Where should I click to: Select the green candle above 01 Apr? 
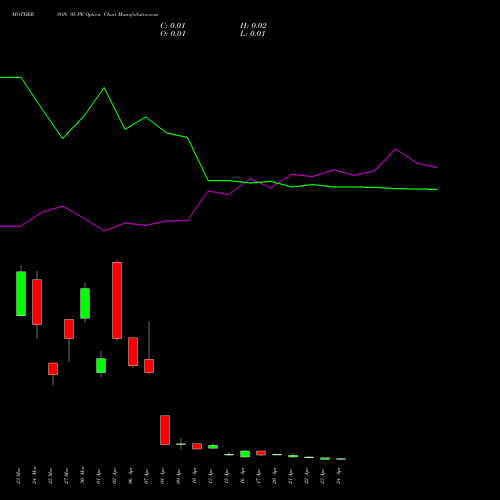pyautogui.click(x=101, y=365)
